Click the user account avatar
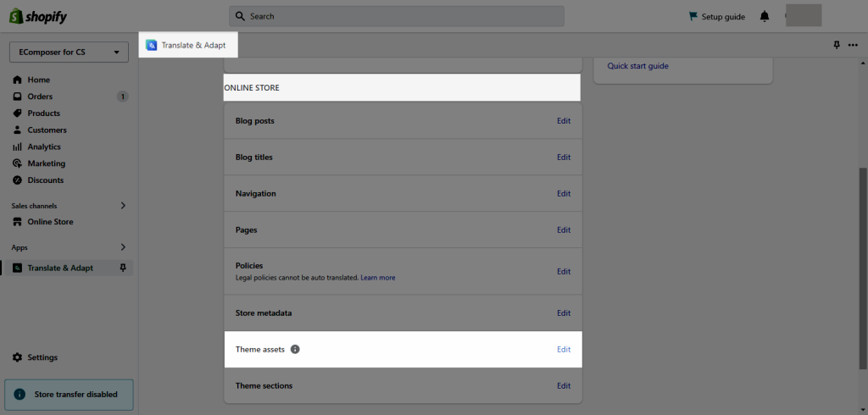Image resolution: width=868 pixels, height=415 pixels. [804, 15]
